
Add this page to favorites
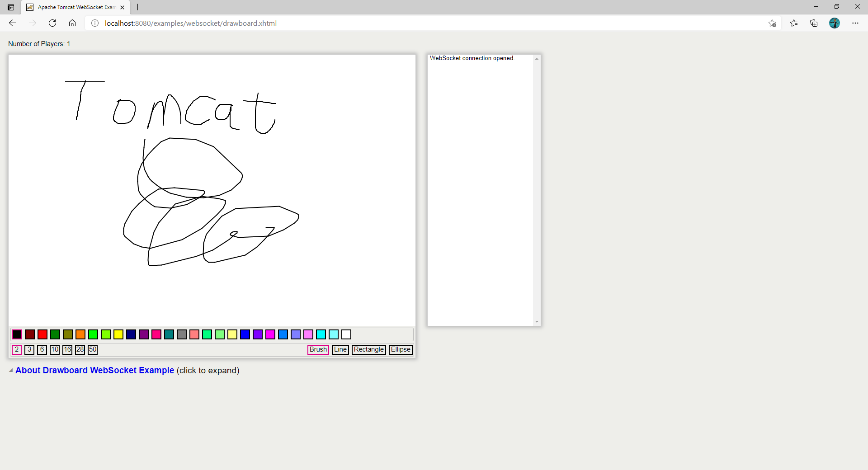(x=772, y=23)
